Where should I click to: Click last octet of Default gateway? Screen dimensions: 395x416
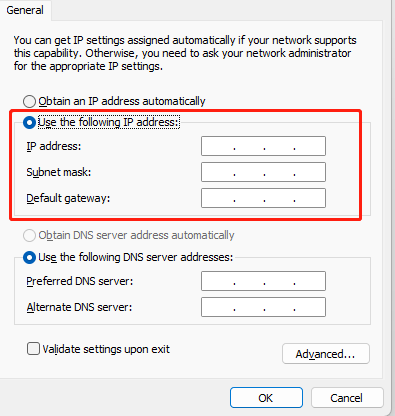point(310,198)
